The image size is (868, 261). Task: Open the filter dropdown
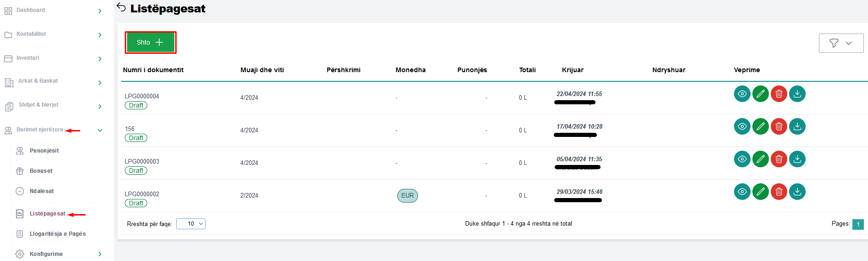point(841,43)
